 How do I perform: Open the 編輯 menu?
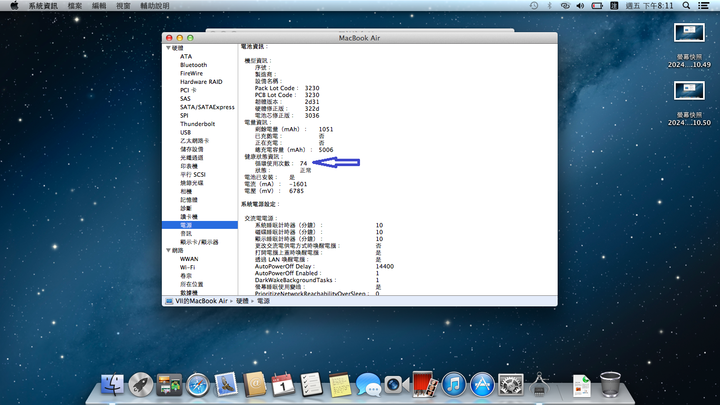[99, 6]
